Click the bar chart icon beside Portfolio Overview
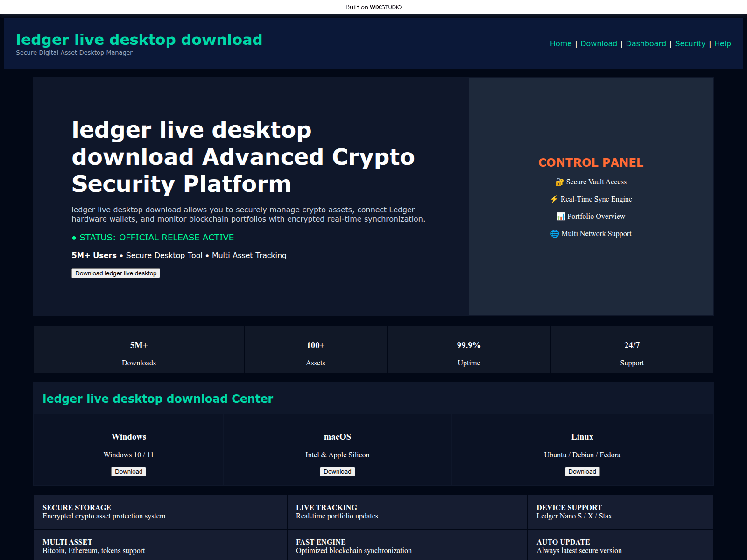Viewport: 747px width, 560px height. [561, 217]
